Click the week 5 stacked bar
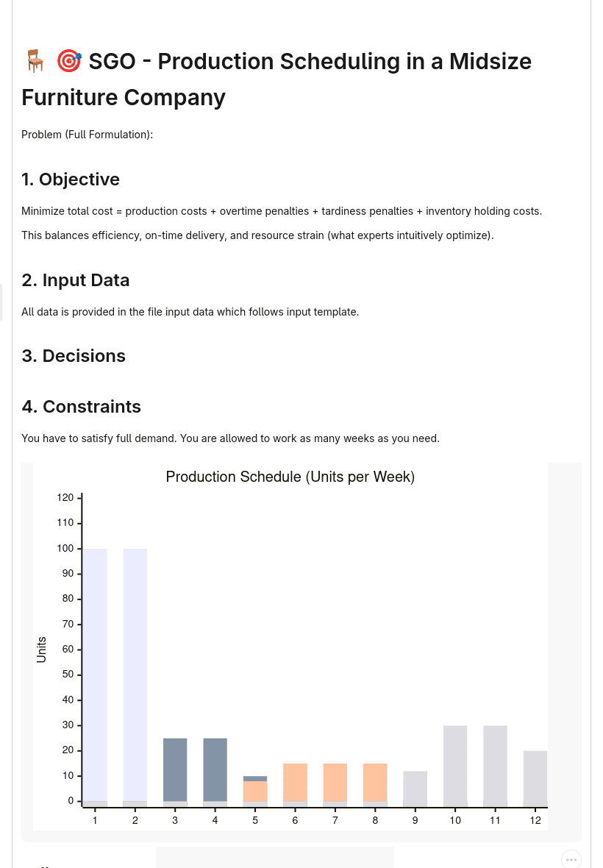This screenshot has width=603, height=868. tap(255, 791)
